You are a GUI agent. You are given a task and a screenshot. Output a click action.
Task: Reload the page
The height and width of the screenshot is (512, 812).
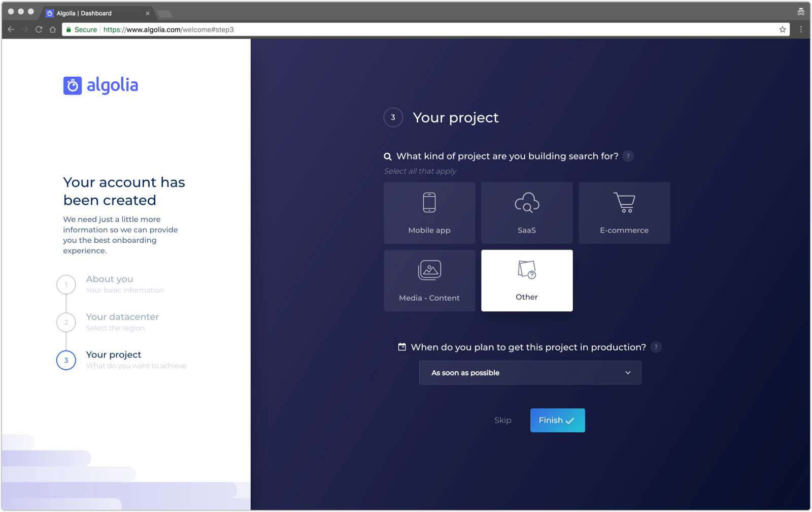pos(39,29)
